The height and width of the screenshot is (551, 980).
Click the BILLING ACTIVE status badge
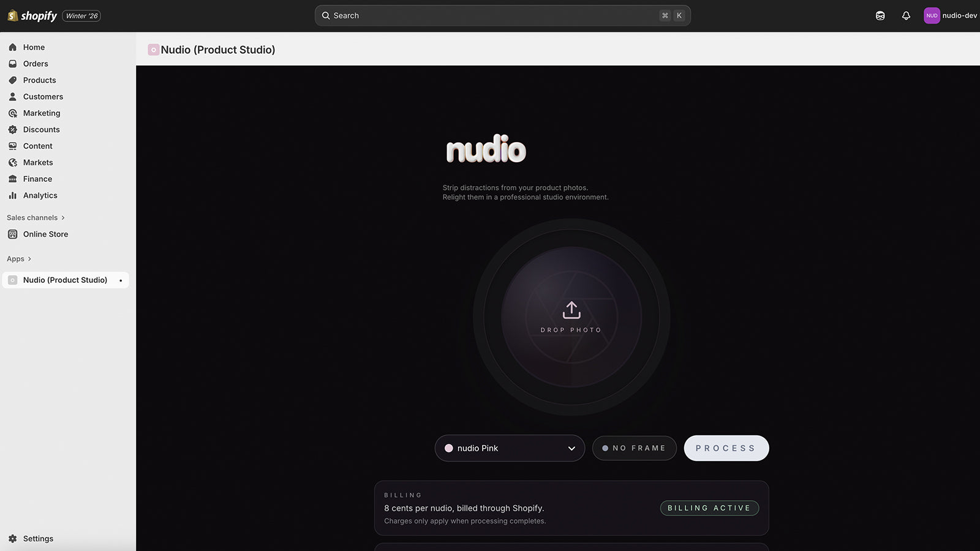tap(709, 508)
